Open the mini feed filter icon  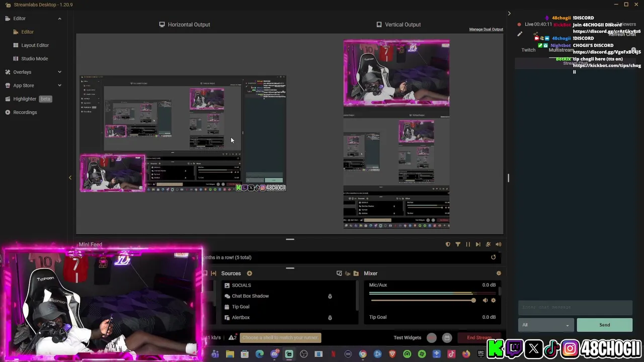pyautogui.click(x=458, y=244)
